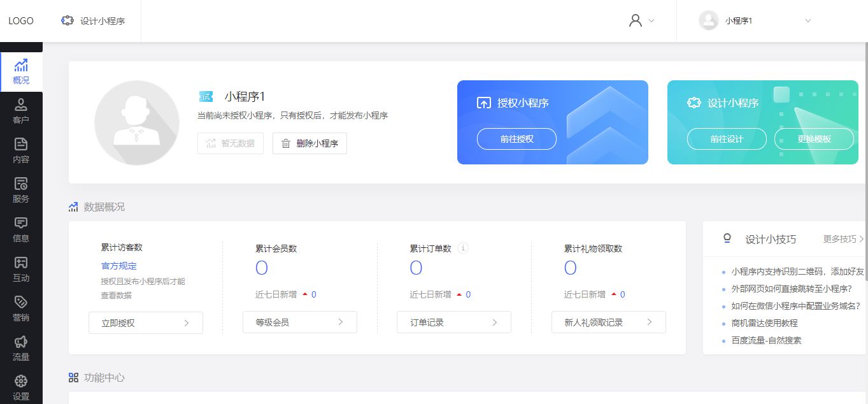The image size is (868, 404).
Task: Click the 试 trial badge beside 小程序1
Action: (206, 97)
